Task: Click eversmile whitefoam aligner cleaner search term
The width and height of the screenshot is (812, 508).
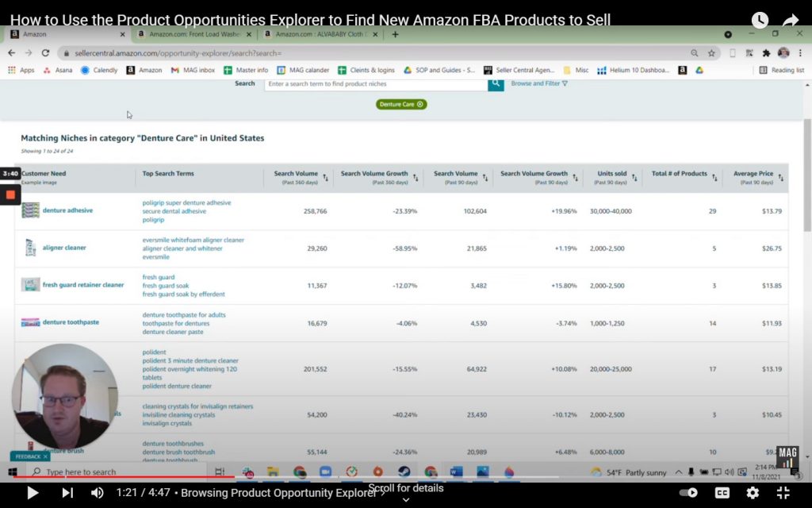Action: [193, 240]
